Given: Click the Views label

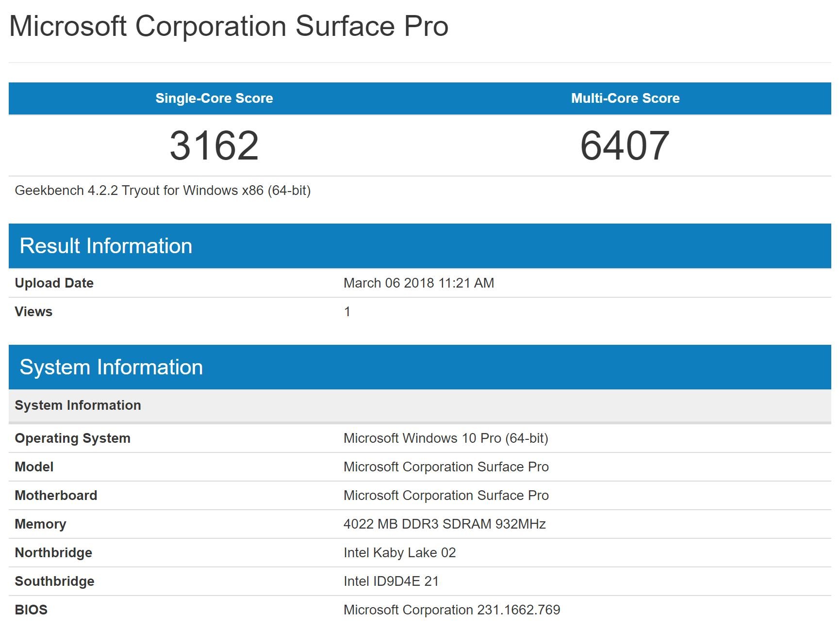Looking at the screenshot, I should [x=33, y=312].
